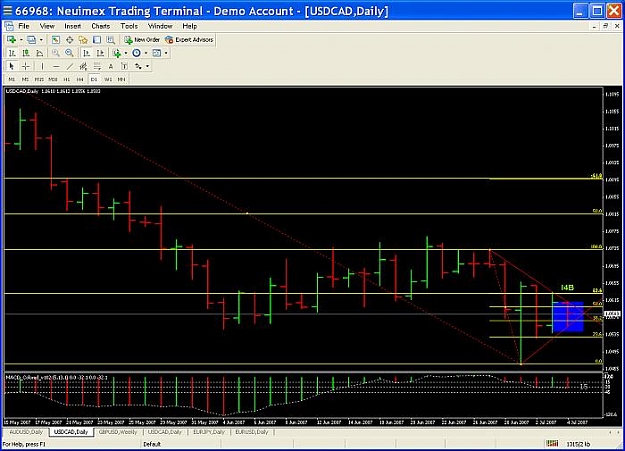Image resolution: width=625 pixels, height=451 pixels.
Task: Click the New Order button
Action: tap(142, 39)
